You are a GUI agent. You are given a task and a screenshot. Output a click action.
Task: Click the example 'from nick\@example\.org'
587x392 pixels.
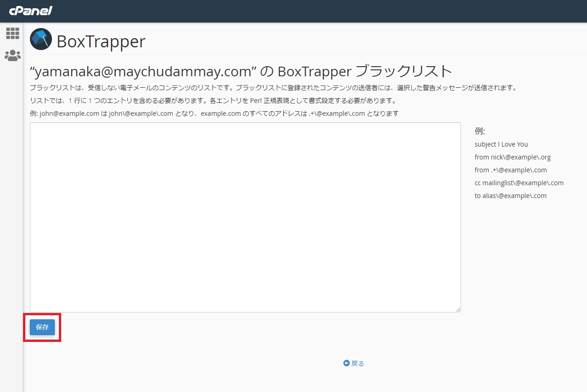tap(512, 157)
